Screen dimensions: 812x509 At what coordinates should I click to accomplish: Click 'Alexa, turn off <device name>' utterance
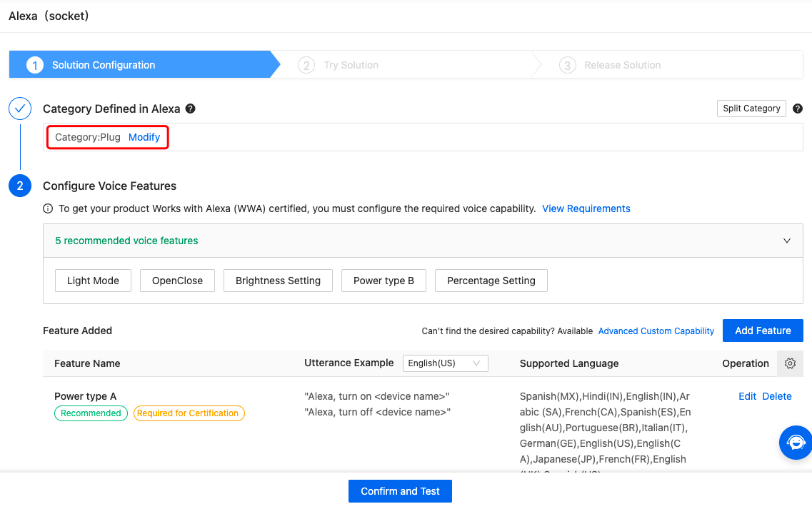pyautogui.click(x=378, y=412)
